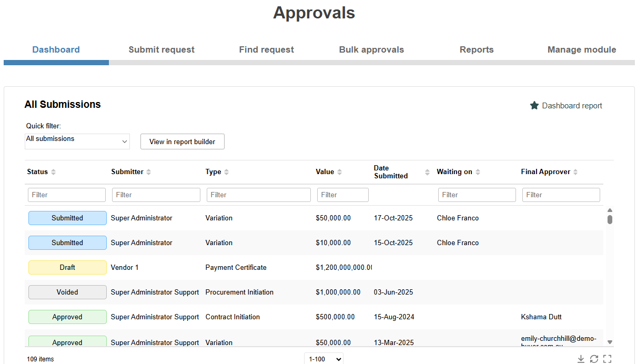Select the Vendor 1 submitter cell

coord(125,267)
